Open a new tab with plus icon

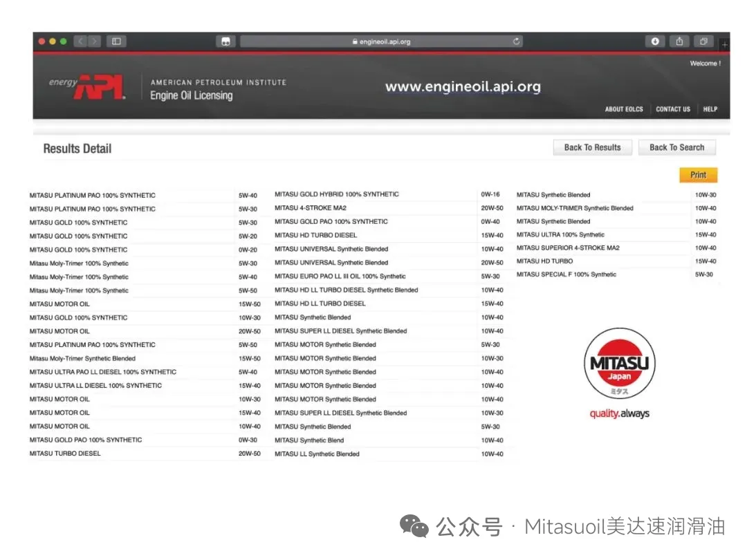pos(724,44)
